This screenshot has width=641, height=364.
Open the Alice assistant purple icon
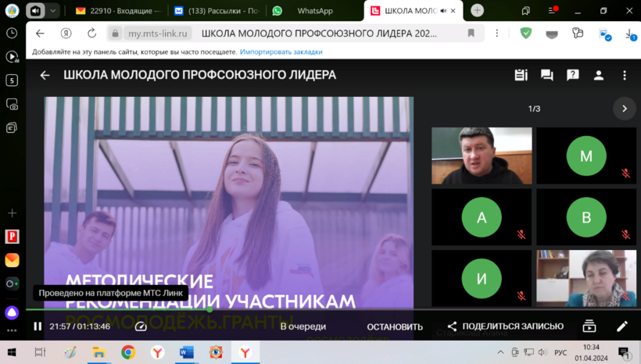[x=12, y=313]
